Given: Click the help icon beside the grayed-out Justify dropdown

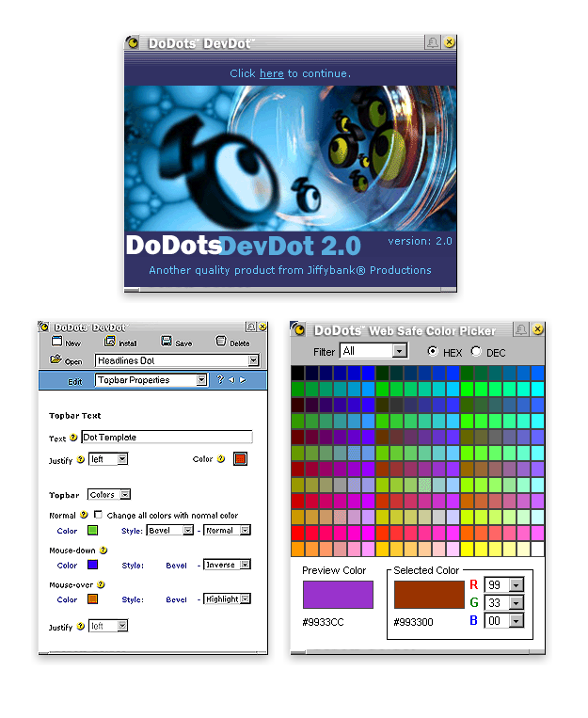Looking at the screenshot, I should (x=81, y=626).
